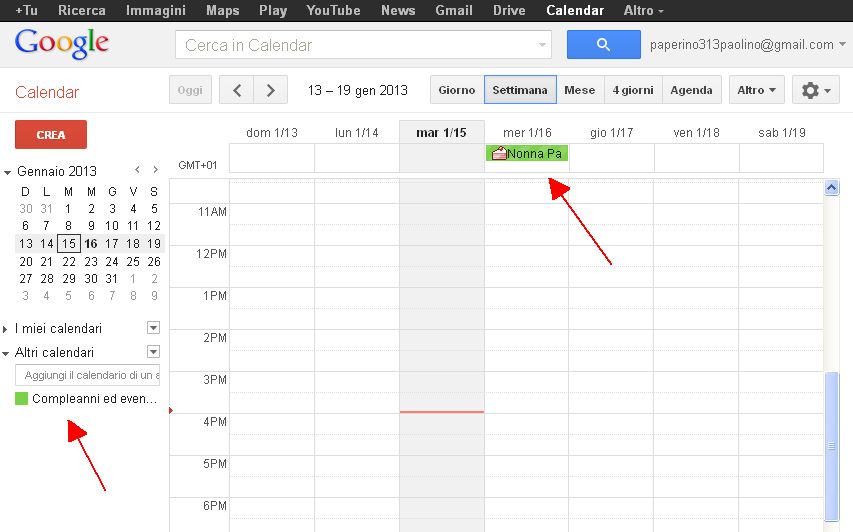Select day 16 in mini calendar
This screenshot has width=853, height=532.
(91, 244)
